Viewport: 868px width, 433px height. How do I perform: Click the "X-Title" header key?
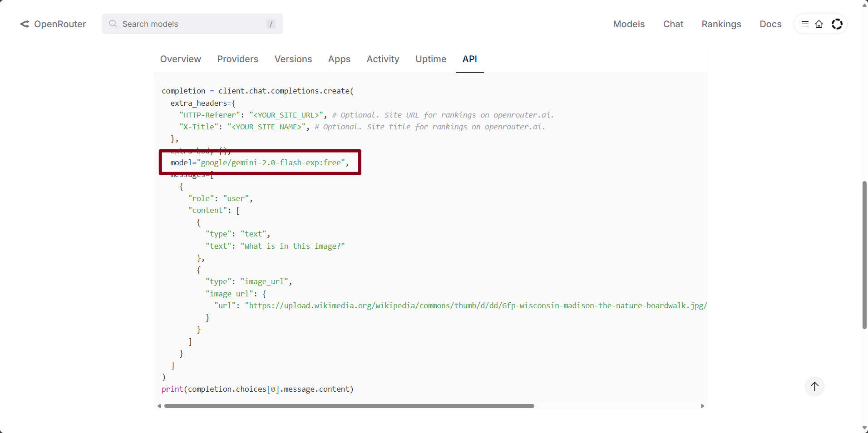199,127
